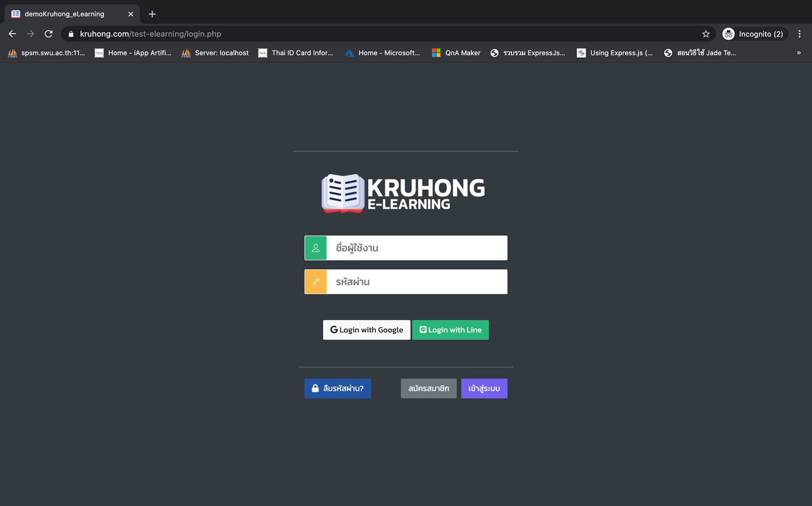The image size is (812, 506).
Task: Click the padlock site info icon
Action: coord(71,34)
